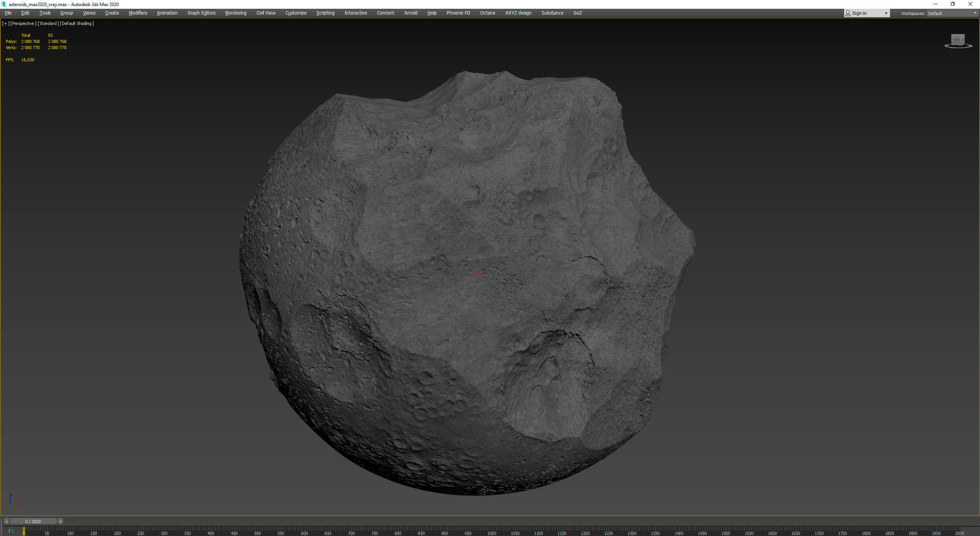Open the Content menu
The image size is (980, 536).
[385, 13]
